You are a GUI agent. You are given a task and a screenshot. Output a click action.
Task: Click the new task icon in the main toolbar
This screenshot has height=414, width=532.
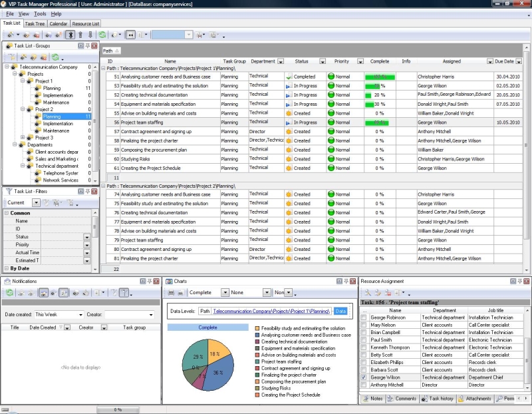(x=10, y=35)
